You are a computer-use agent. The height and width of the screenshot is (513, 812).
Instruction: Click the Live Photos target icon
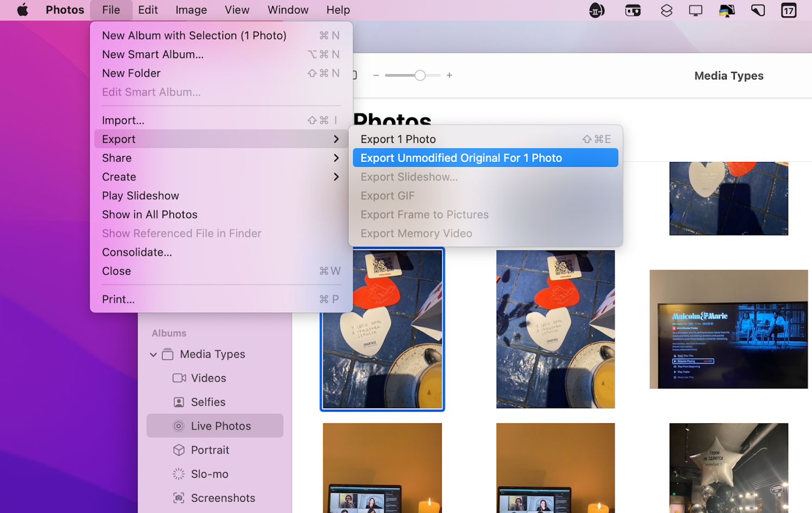(178, 426)
